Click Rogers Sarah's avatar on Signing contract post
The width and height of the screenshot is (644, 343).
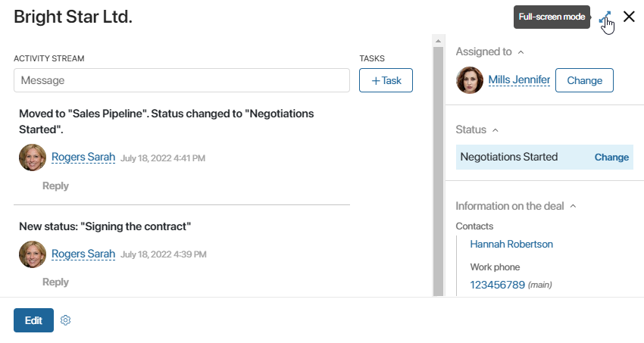[33, 254]
